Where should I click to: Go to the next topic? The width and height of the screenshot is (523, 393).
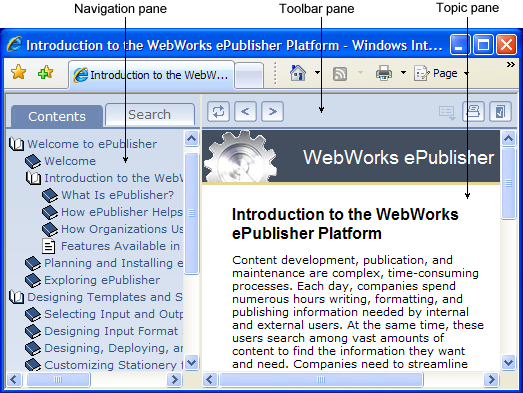(x=273, y=111)
